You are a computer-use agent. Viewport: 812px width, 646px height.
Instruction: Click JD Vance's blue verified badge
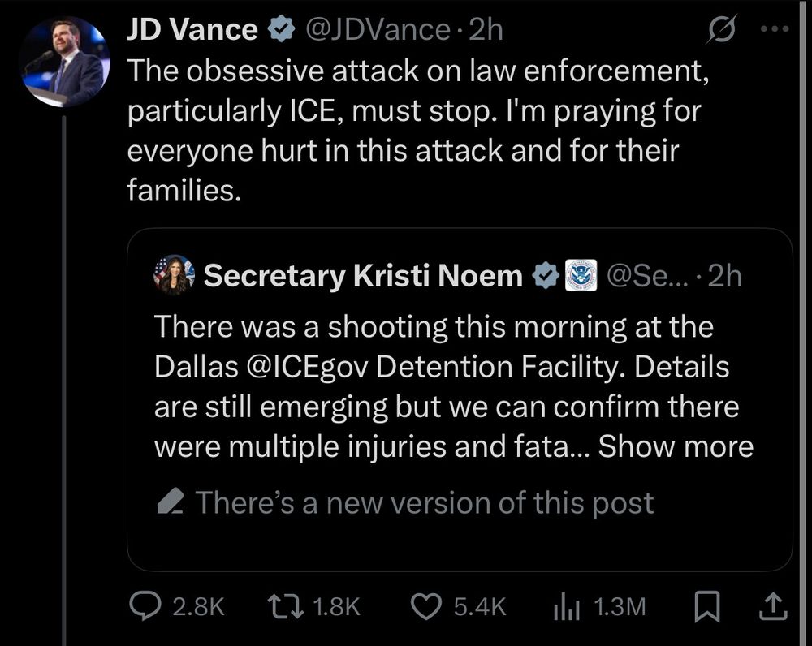click(282, 28)
